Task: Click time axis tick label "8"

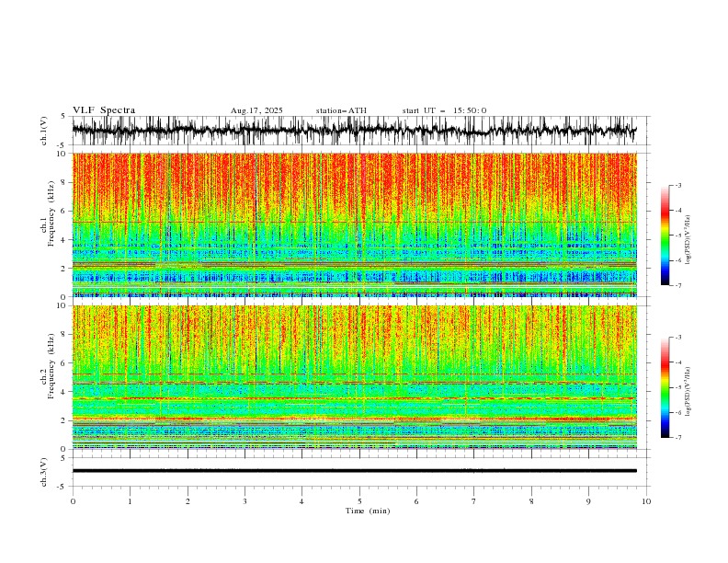Action: (531, 501)
